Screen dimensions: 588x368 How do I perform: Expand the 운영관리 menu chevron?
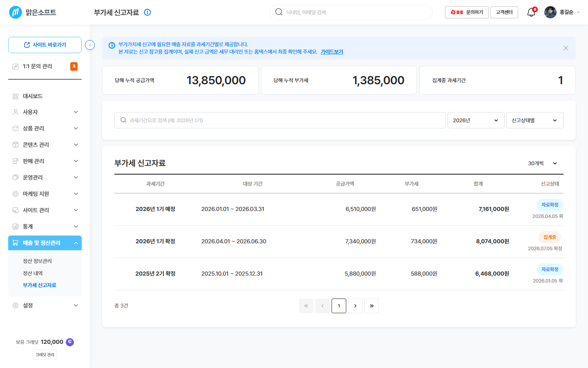tap(76, 177)
